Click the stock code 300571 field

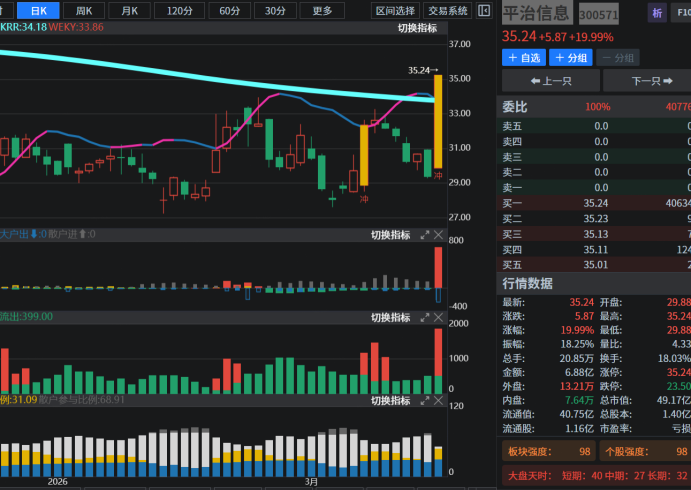coord(598,14)
